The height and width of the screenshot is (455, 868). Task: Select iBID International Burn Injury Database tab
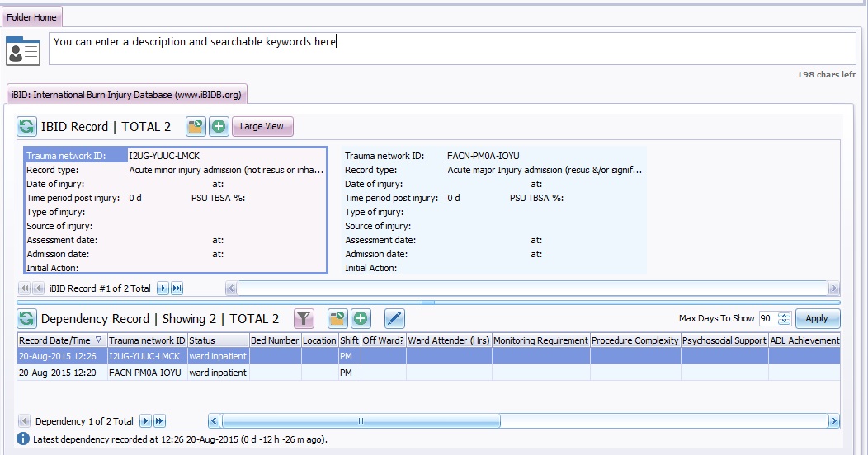[126, 95]
